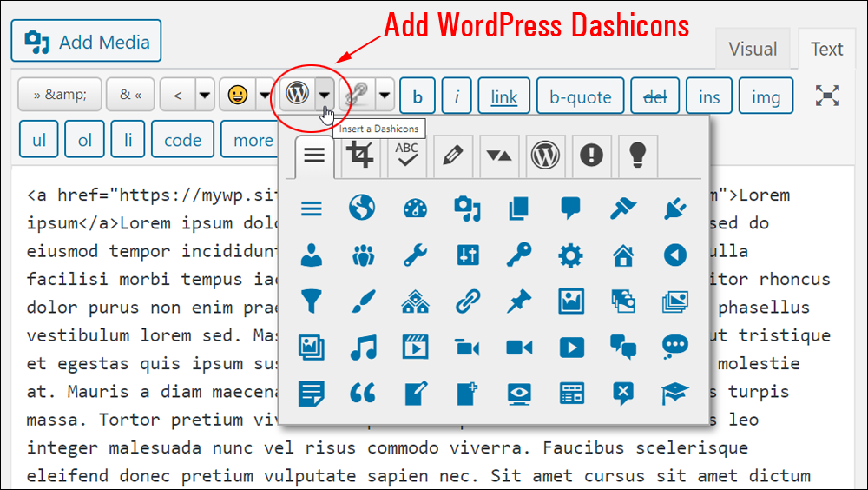Select the pencil edit icons tab
This screenshot has width=868, height=490.
(453, 156)
